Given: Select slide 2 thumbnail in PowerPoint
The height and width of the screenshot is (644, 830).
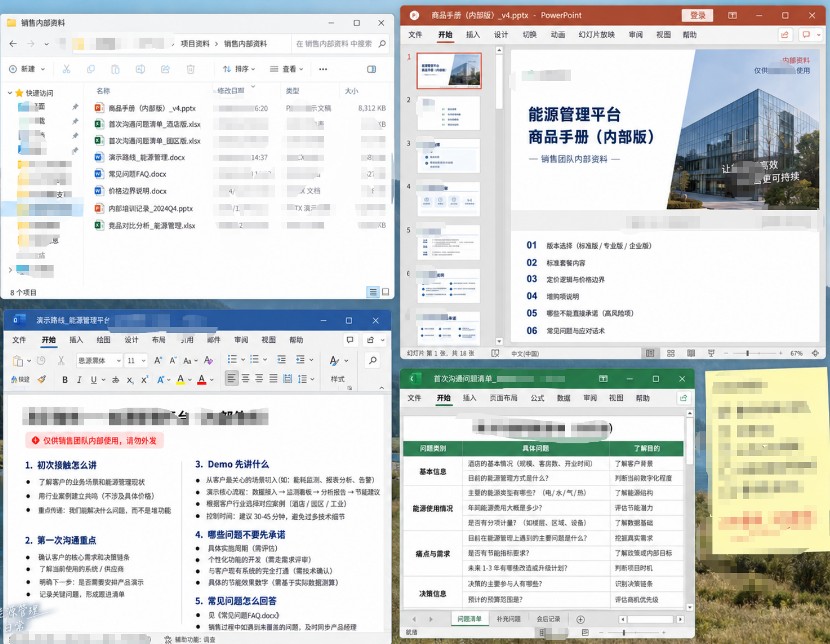Looking at the screenshot, I should coord(449,113).
